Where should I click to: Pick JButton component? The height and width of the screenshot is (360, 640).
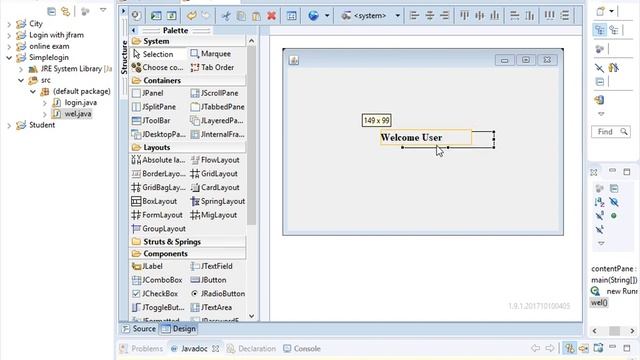(x=209, y=280)
